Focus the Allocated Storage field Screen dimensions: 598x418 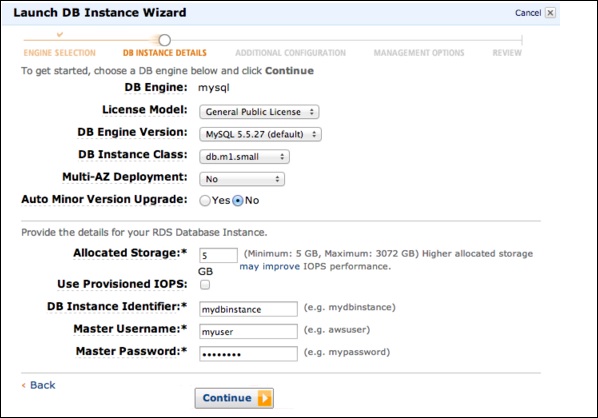click(218, 256)
